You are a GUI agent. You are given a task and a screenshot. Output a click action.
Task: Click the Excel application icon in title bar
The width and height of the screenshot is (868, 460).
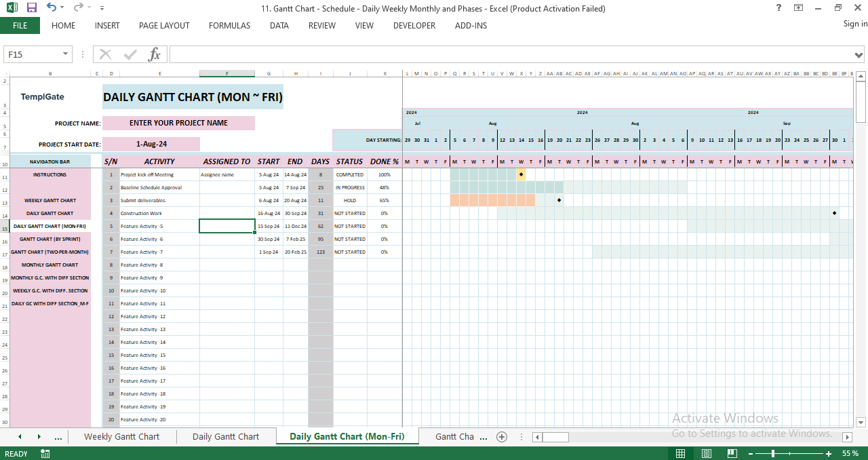(x=11, y=8)
